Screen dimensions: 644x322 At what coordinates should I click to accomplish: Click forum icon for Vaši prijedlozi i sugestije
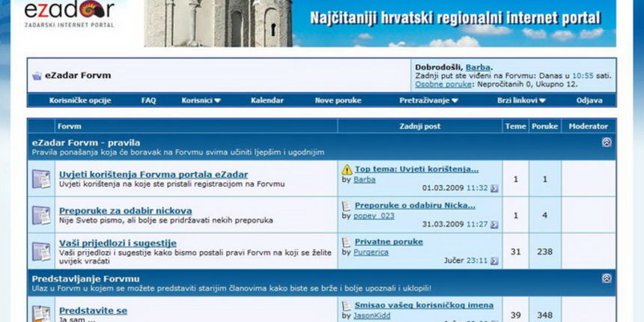coord(41,252)
